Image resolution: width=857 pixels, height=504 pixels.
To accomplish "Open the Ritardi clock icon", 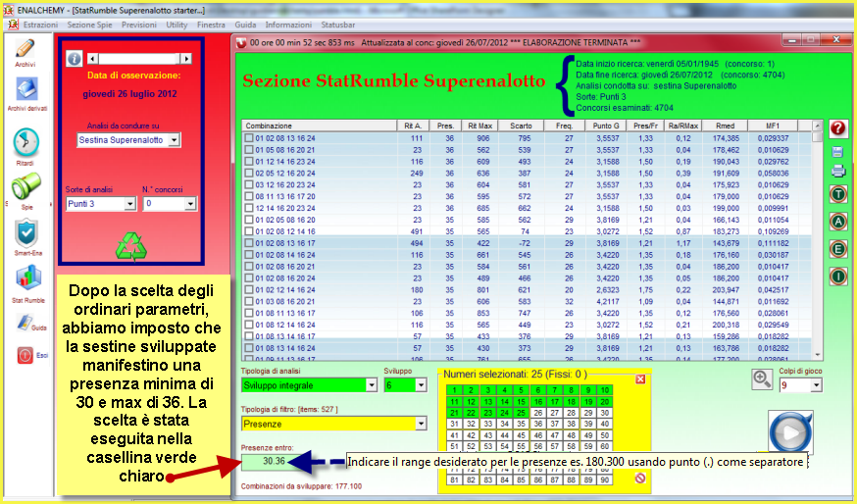I will (25, 143).
